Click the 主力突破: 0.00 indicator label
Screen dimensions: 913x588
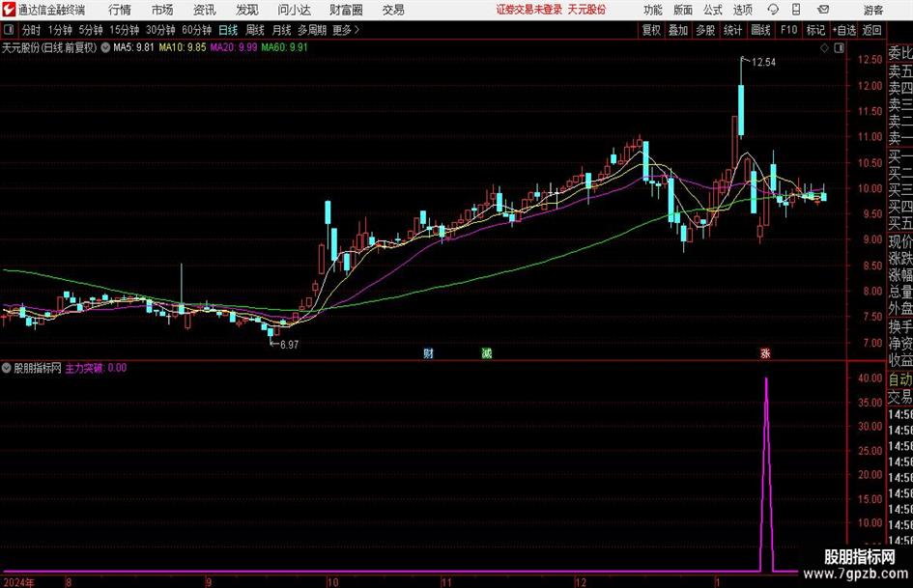[96, 368]
